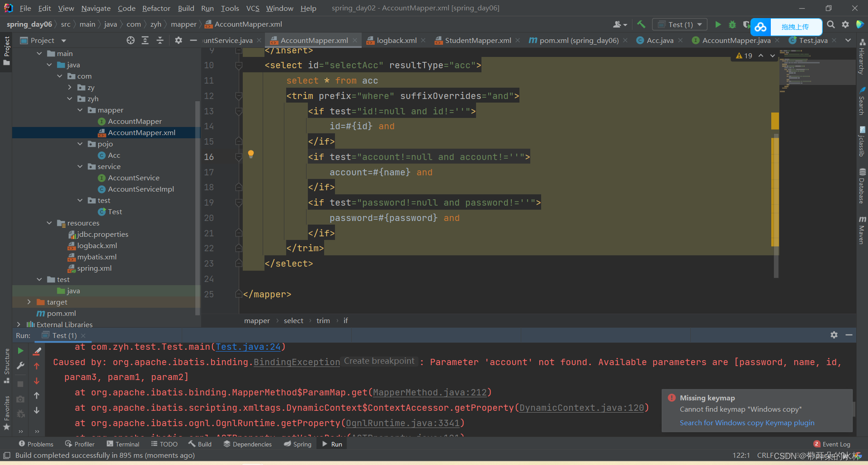Open the Refactor menu
This screenshot has width=868, height=465.
pyautogui.click(x=156, y=8)
